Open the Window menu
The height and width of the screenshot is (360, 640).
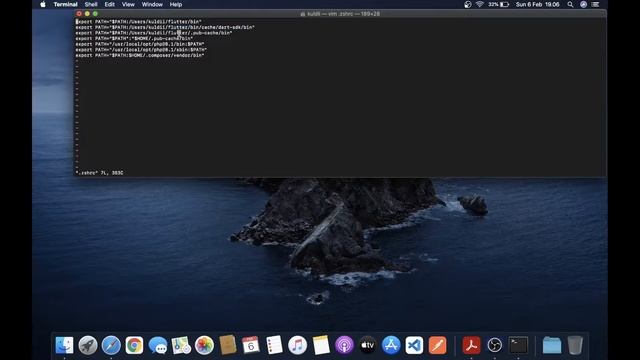[152, 4]
